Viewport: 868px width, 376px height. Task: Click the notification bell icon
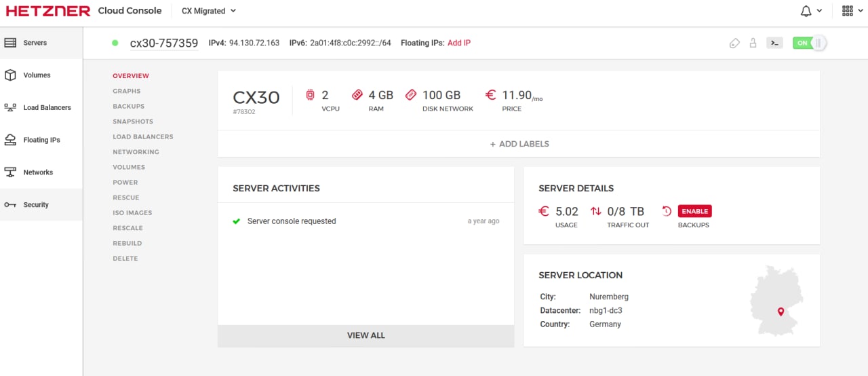click(x=806, y=11)
